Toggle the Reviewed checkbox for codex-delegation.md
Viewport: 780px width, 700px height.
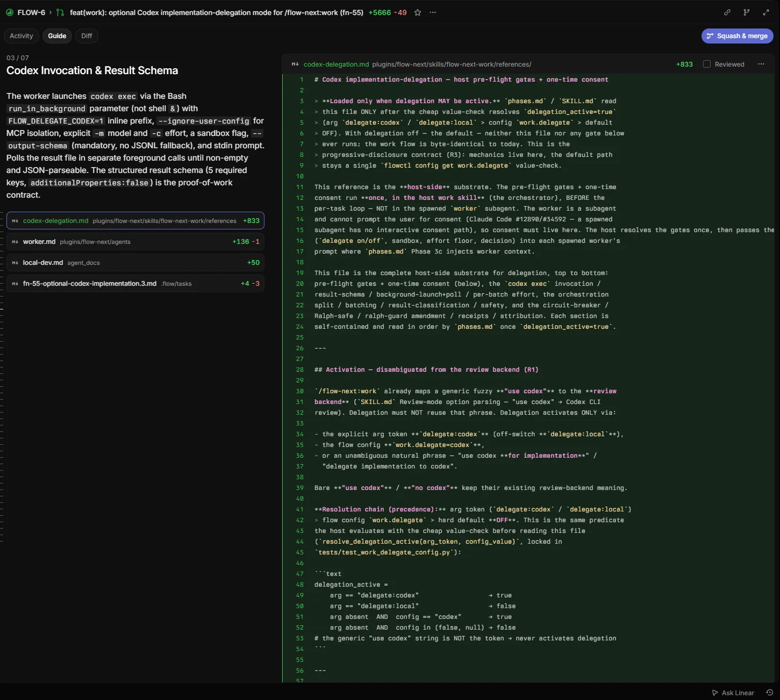pos(707,64)
